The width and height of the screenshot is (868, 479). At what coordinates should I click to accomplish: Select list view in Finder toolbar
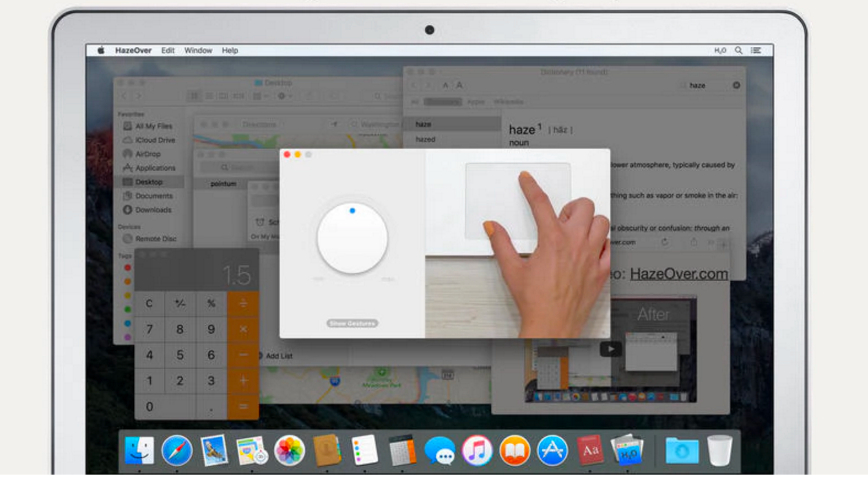209,96
